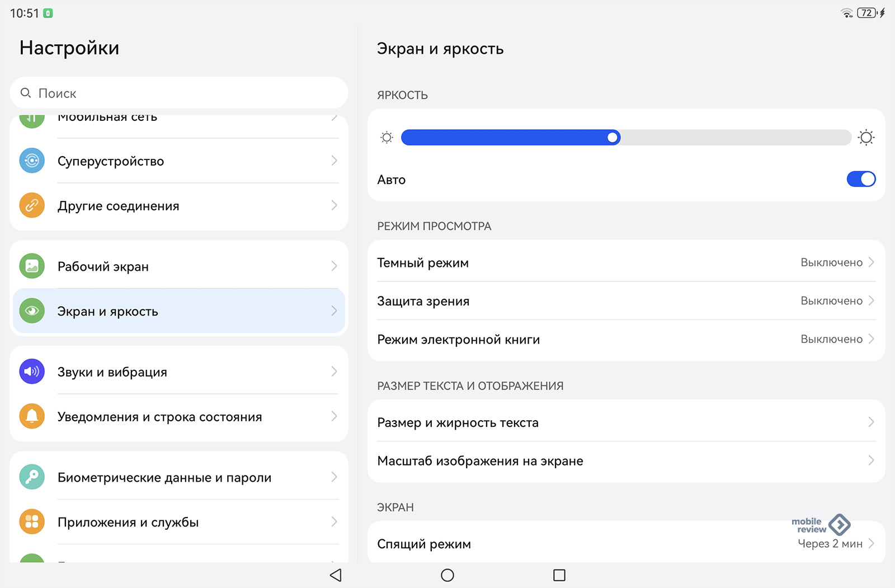Tap the Рабочий экран green icon

tap(32, 266)
